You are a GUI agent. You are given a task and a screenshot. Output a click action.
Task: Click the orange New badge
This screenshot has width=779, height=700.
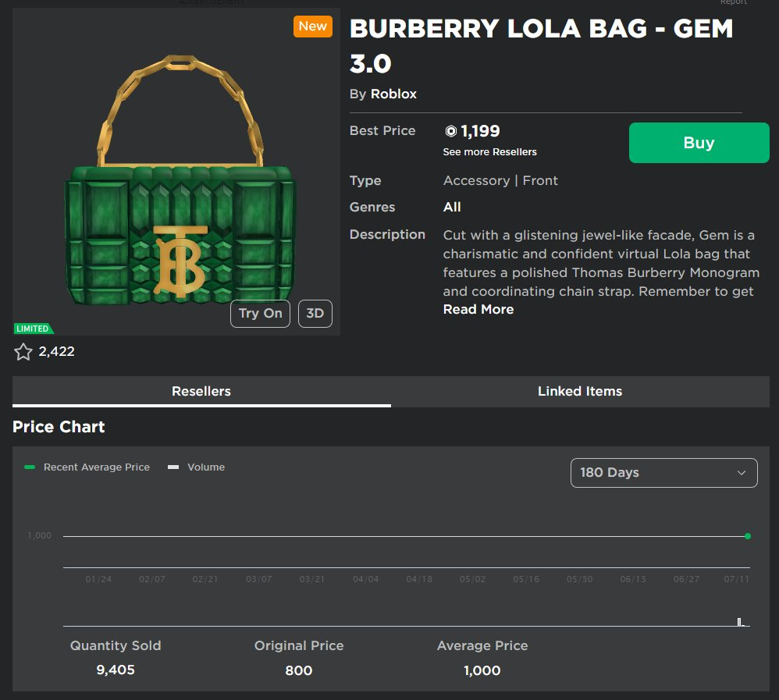click(x=312, y=27)
